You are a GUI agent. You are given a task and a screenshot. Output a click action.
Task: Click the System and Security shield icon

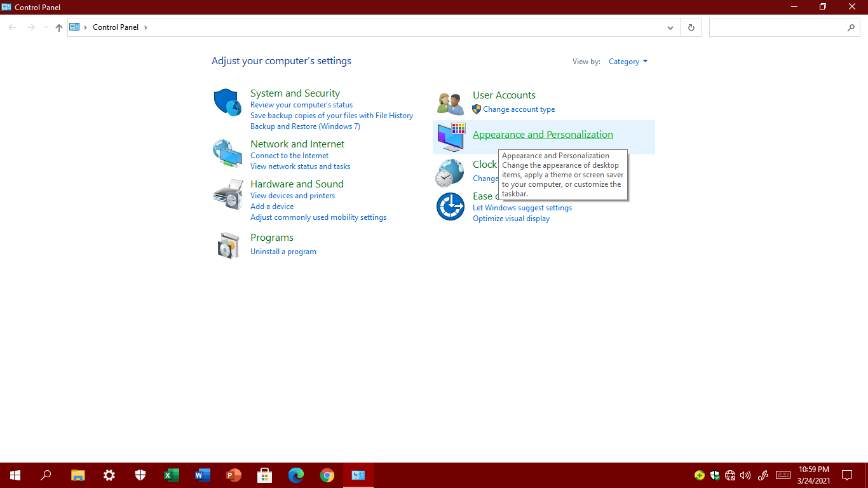[x=227, y=102]
